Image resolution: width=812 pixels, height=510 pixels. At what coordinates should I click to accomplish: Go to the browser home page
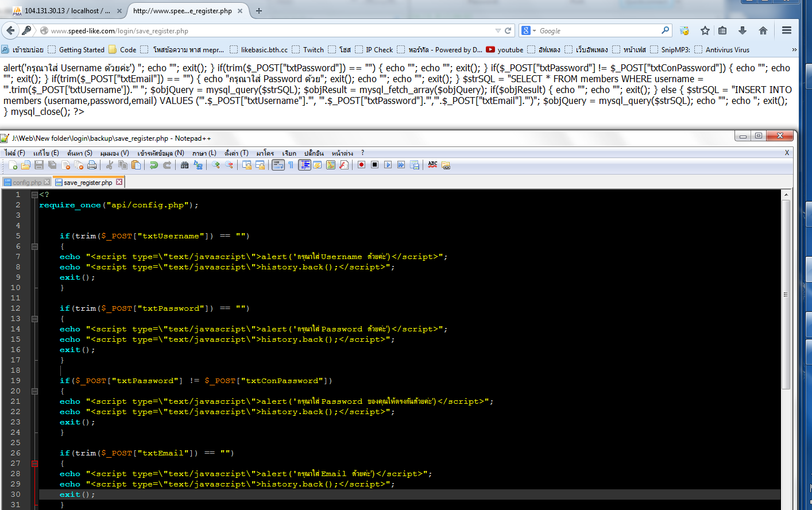pyautogui.click(x=763, y=30)
